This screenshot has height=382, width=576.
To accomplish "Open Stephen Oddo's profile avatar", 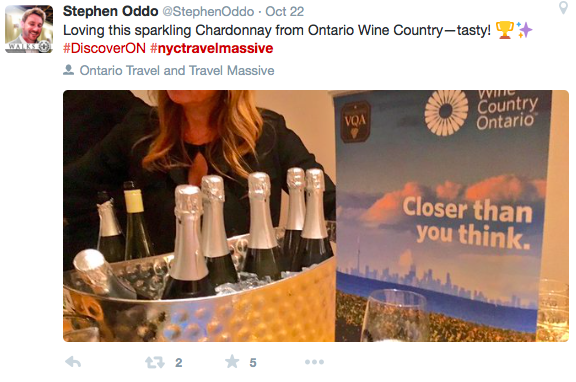I will pyautogui.click(x=29, y=29).
